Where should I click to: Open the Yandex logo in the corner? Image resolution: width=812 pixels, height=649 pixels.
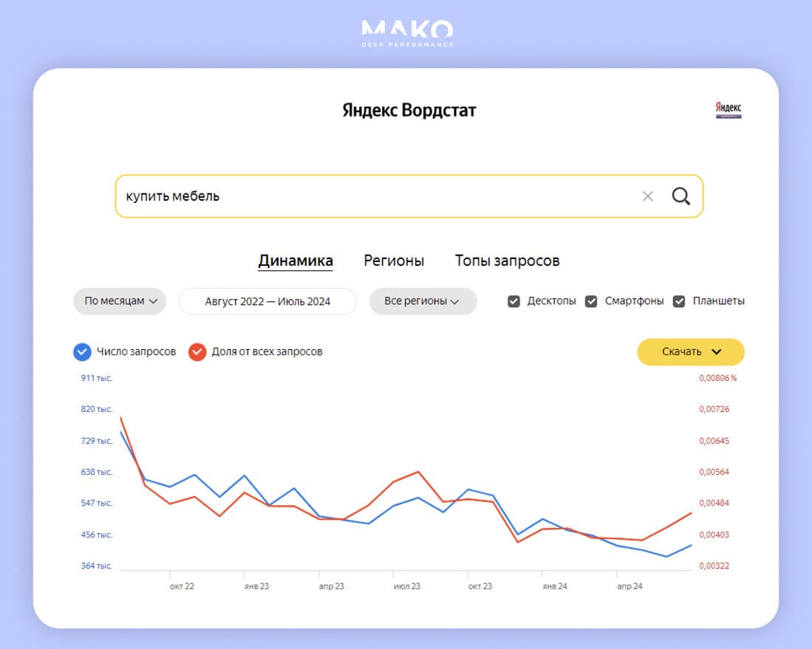pos(728,110)
